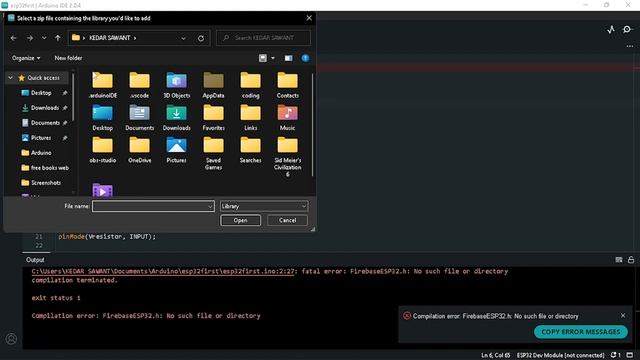Dismiss the compilation error notification
Image resolution: width=640 pixels, height=360 pixels.
pyautogui.click(x=623, y=316)
